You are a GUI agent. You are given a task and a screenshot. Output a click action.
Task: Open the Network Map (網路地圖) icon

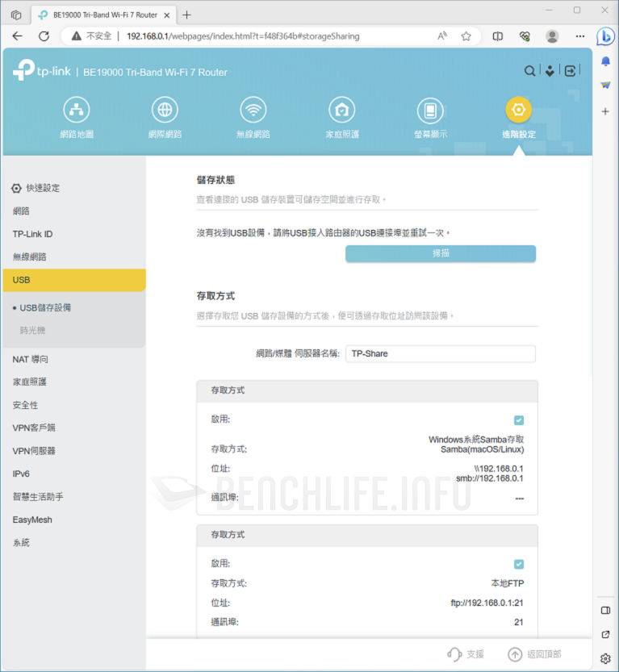point(77,110)
